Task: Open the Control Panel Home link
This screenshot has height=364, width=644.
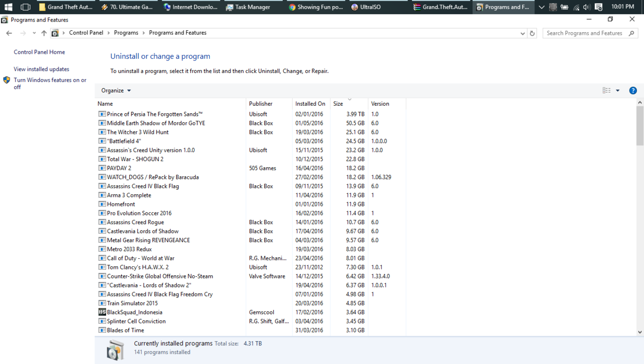Action: (39, 52)
